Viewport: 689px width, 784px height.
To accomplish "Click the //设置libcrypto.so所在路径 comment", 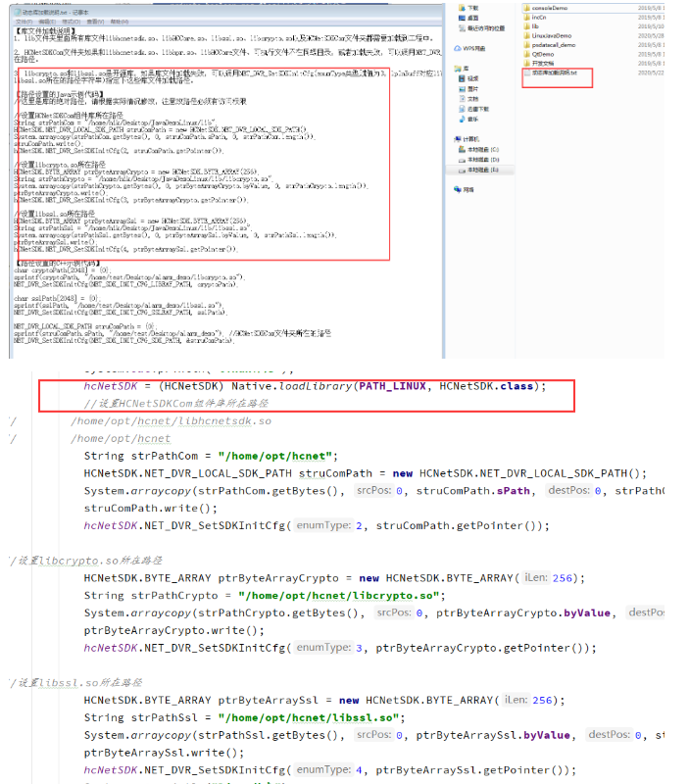I will tap(85, 561).
